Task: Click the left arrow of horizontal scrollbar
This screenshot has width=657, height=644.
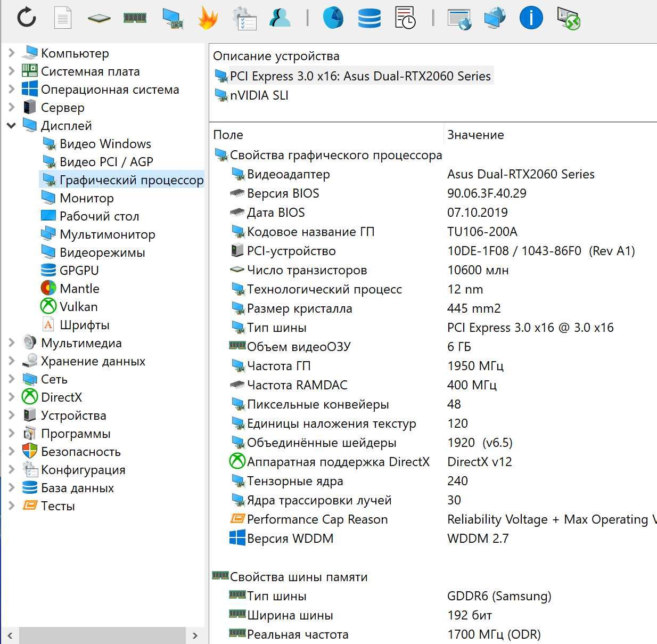Action: (10, 635)
